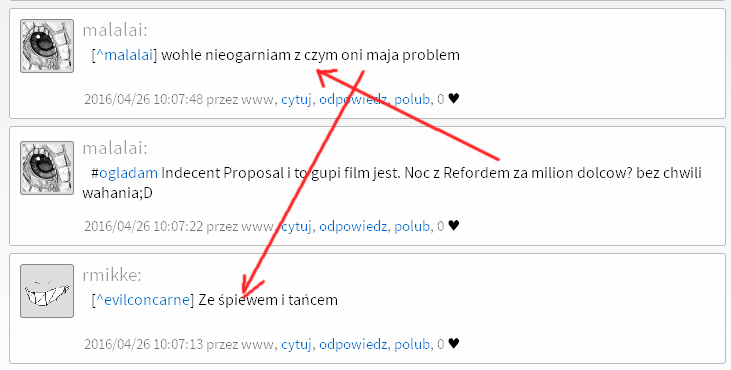Click polub on the 10:07:22 post

click(x=412, y=226)
